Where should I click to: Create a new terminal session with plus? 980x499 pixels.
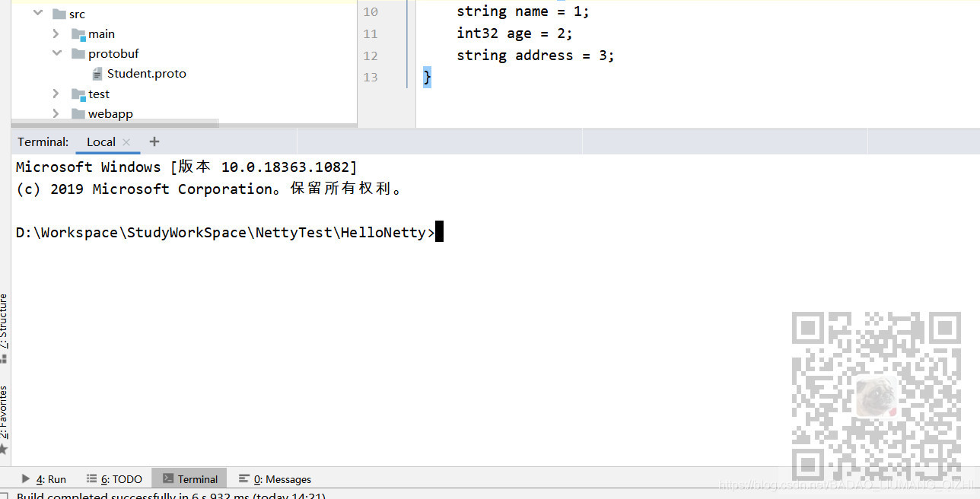(154, 141)
